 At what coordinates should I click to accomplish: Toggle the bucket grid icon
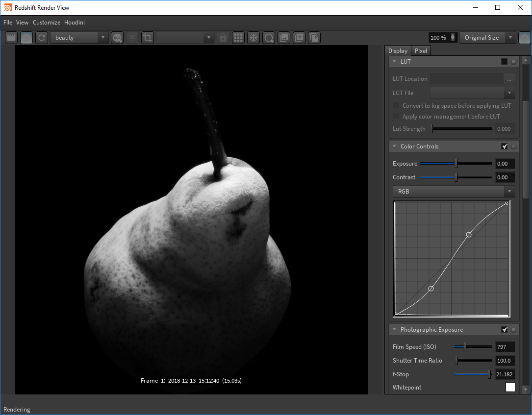click(x=238, y=38)
